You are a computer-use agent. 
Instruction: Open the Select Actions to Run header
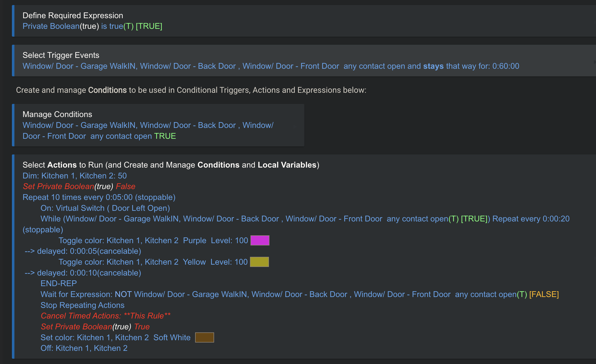click(171, 165)
